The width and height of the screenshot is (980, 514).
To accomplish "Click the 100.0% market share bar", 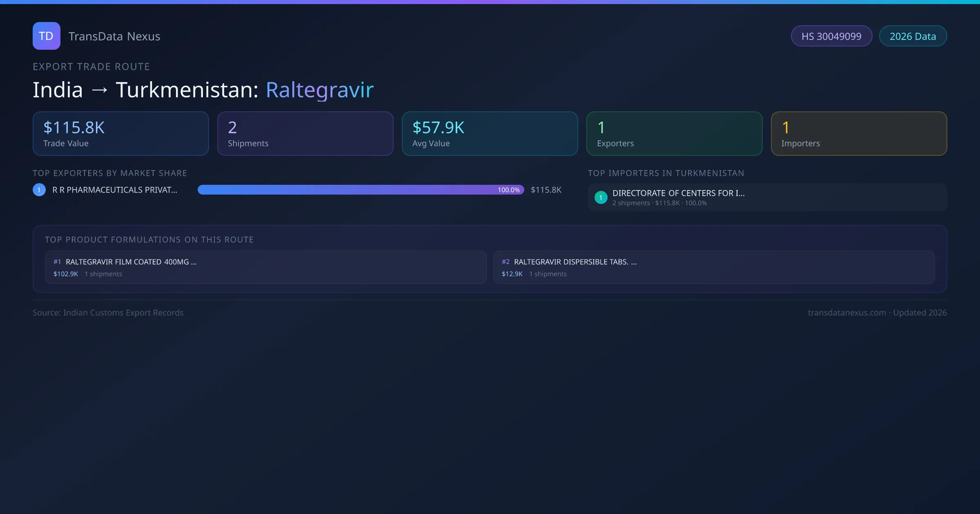I will coord(361,189).
